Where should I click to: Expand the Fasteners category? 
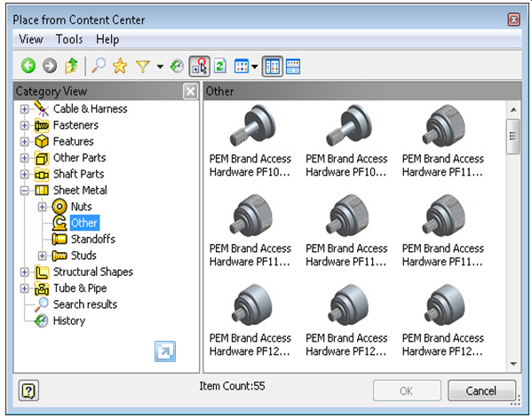[24, 125]
